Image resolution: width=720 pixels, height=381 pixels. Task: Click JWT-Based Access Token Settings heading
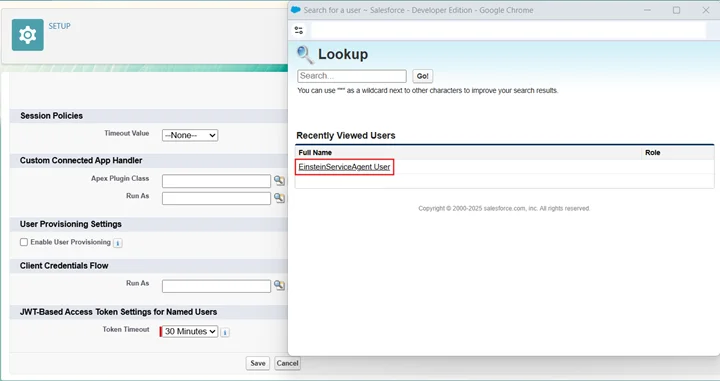pos(118,312)
